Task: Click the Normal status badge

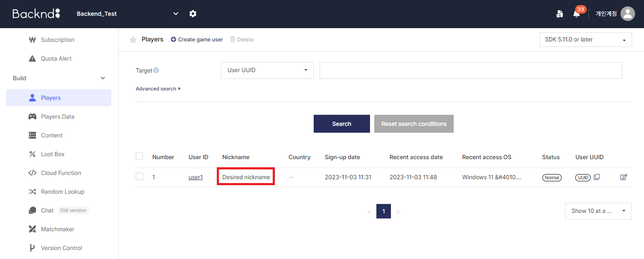Action: coord(552,178)
